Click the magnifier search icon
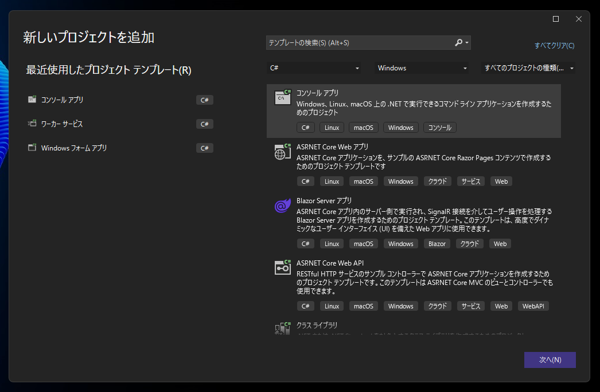Viewport: 600px width, 392px height. point(458,42)
